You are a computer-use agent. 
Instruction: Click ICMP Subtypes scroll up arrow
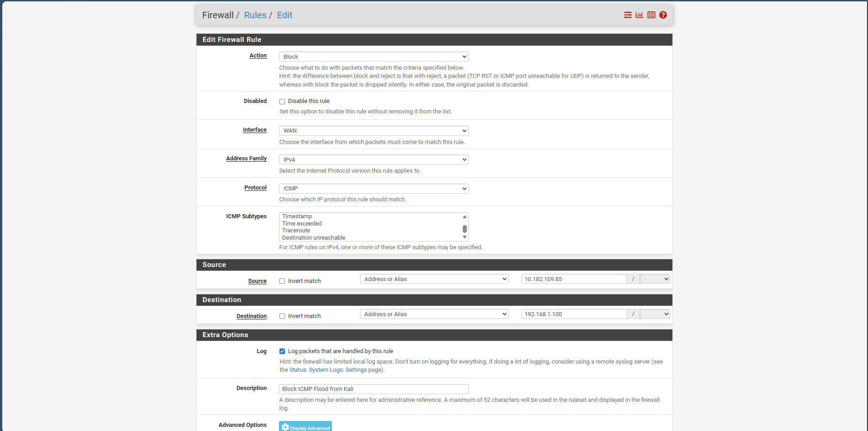[465, 217]
